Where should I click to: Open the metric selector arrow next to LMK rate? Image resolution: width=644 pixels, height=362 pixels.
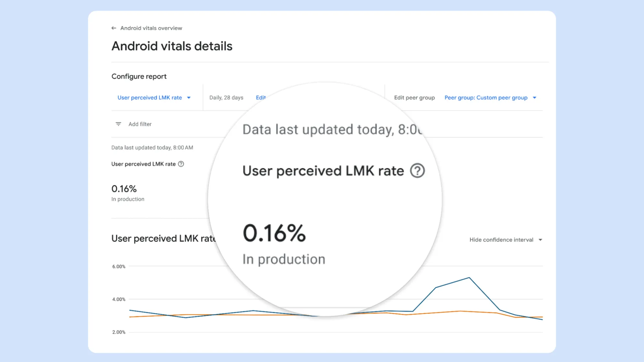(x=189, y=97)
